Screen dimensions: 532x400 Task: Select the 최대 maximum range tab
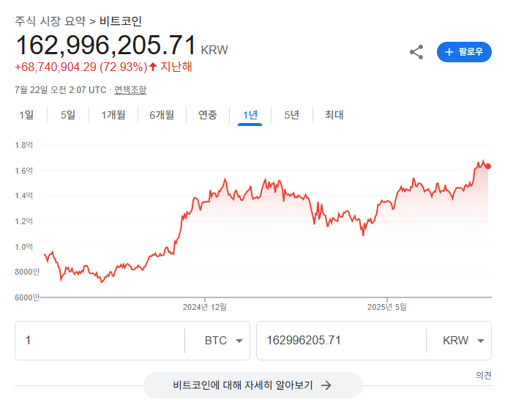tap(334, 115)
